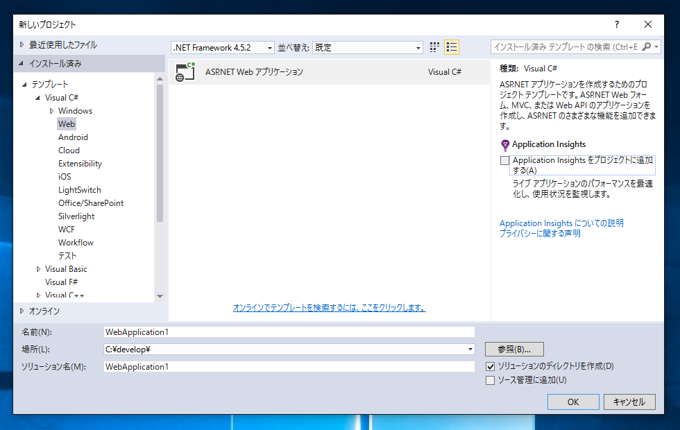Click tree scrollbar down arrow
Screen dimensions: 680x430
tap(160, 296)
